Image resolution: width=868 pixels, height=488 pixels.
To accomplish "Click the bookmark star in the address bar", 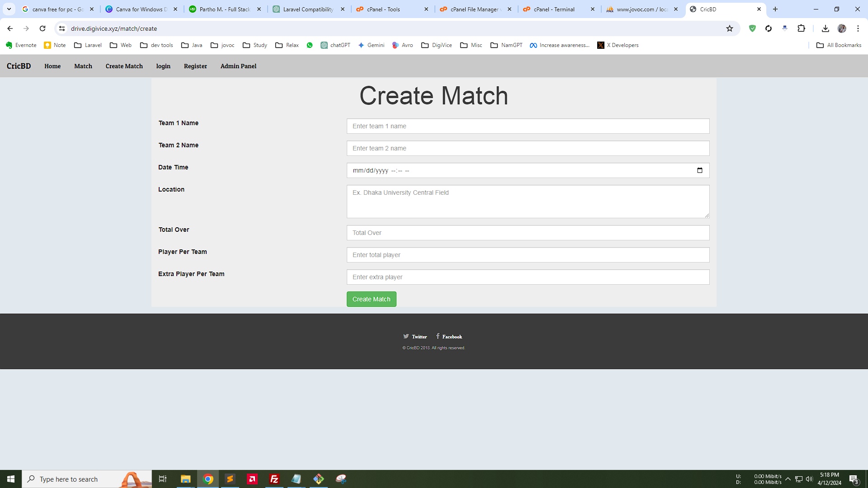I will pos(729,28).
